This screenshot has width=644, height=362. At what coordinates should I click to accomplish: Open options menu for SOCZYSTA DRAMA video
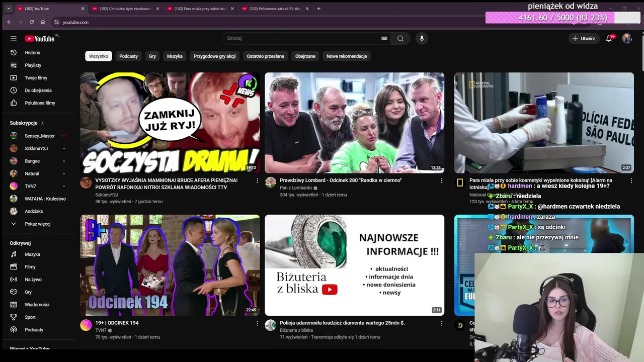coord(257,180)
